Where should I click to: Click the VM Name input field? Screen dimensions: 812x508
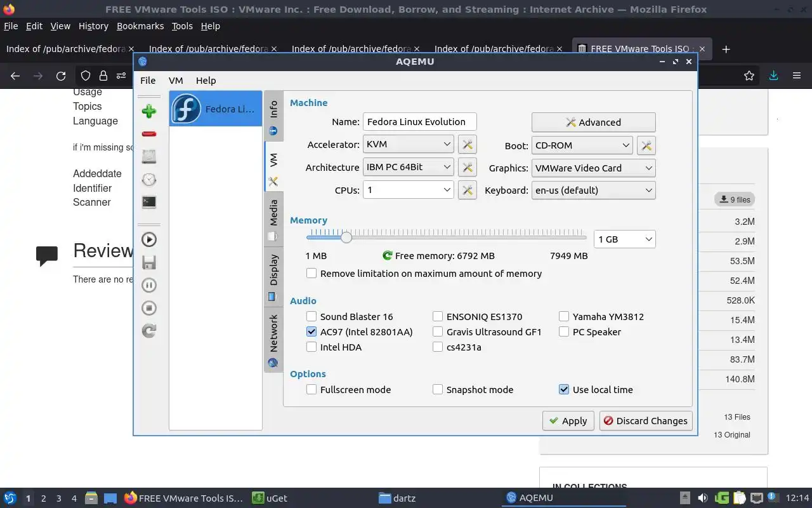point(419,122)
